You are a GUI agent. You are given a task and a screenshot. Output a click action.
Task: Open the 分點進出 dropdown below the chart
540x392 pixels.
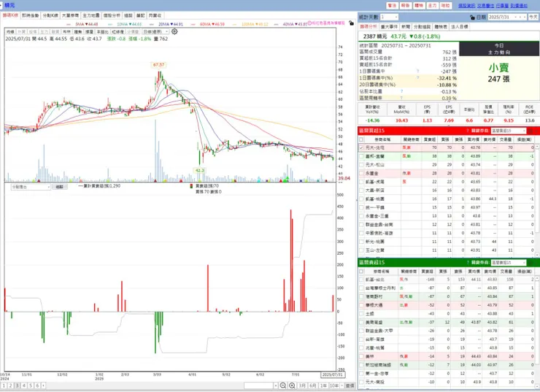(31, 187)
